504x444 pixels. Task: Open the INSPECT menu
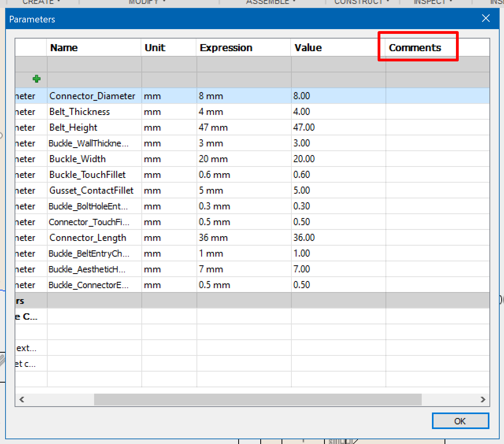point(429,3)
